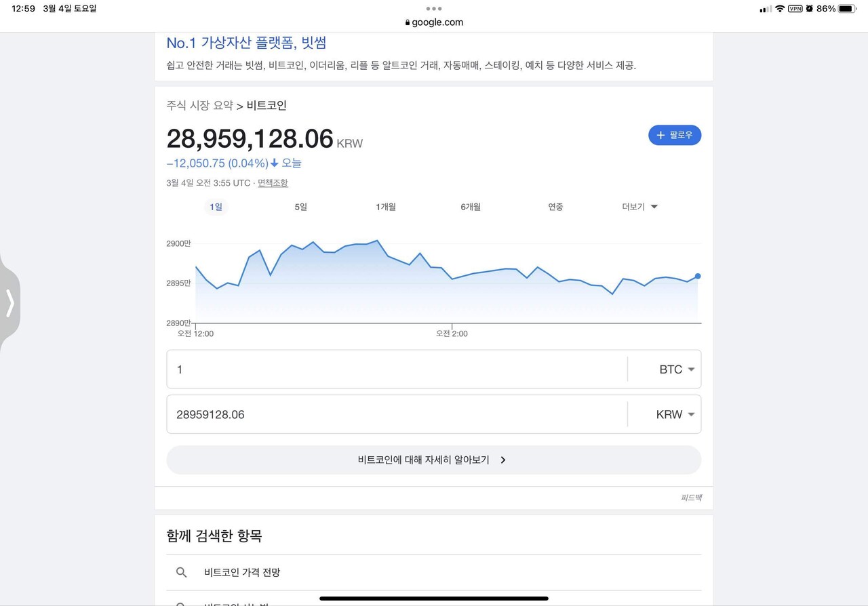Tap the 비트코인에 대해 자세히 알아보기 button
Viewport: 868px width, 606px height.
pyautogui.click(x=433, y=460)
